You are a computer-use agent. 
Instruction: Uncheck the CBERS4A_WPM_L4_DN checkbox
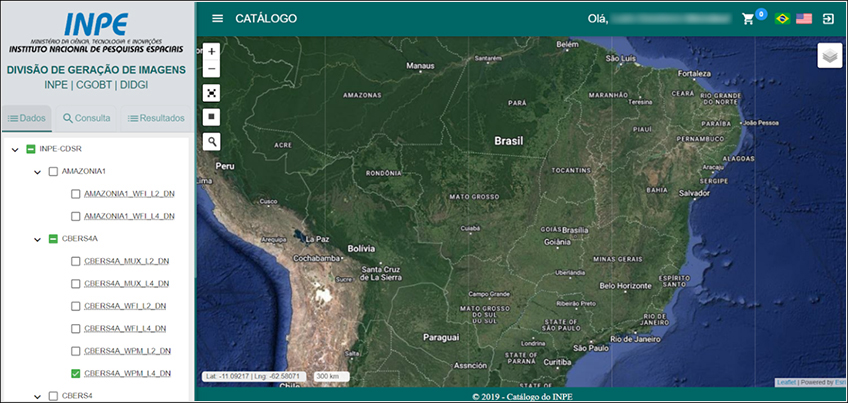click(75, 373)
